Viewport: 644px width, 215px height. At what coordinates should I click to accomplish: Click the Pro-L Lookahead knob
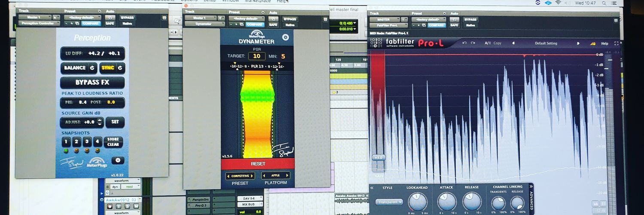(417, 201)
